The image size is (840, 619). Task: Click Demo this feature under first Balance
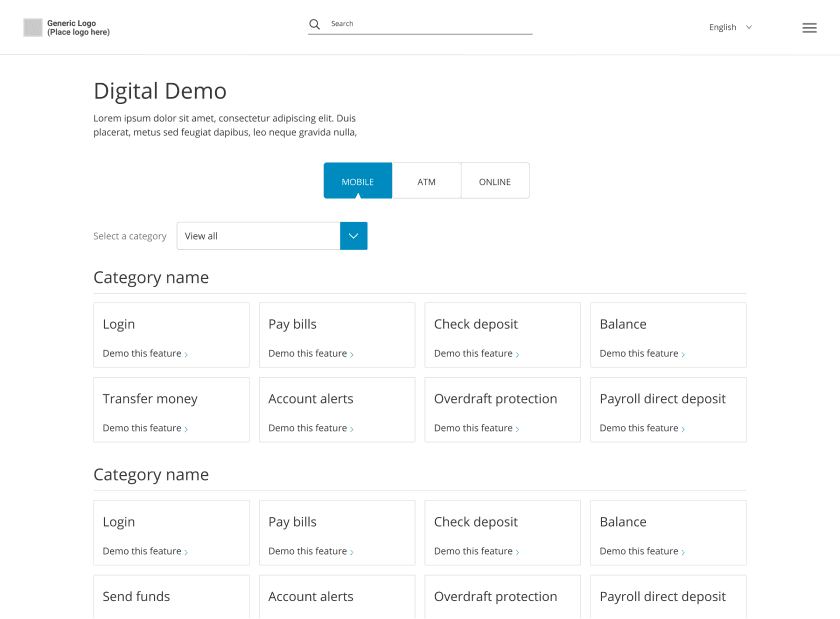coord(642,354)
